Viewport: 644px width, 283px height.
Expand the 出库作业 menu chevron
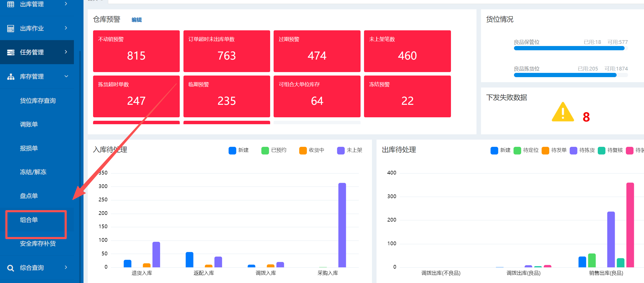(x=66, y=28)
